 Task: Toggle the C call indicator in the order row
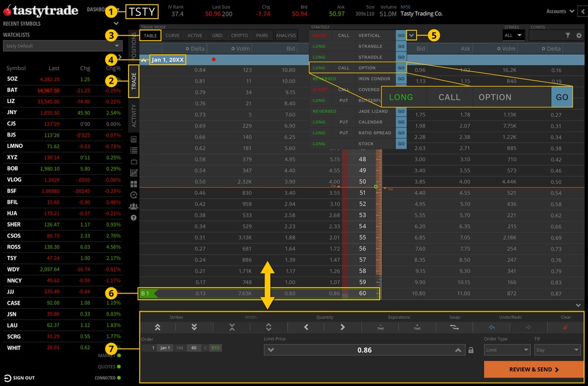pyautogui.click(x=205, y=348)
